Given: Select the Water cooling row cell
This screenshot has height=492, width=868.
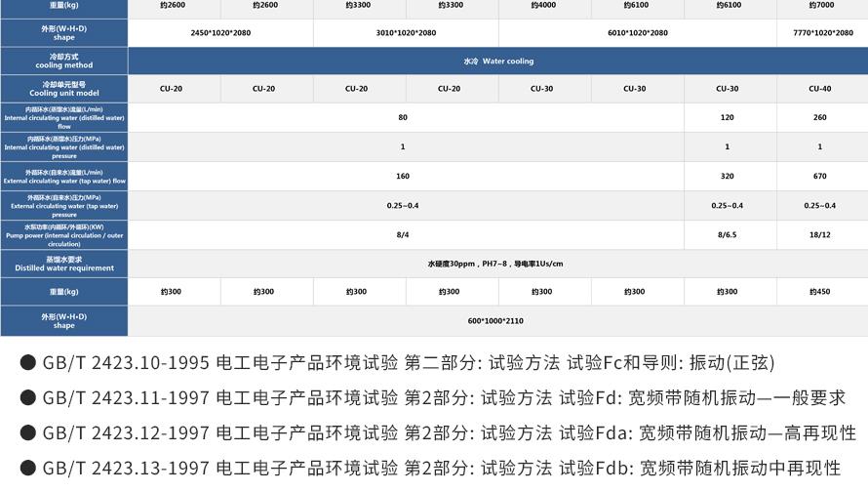Looking at the screenshot, I should pyautogui.click(x=497, y=61).
